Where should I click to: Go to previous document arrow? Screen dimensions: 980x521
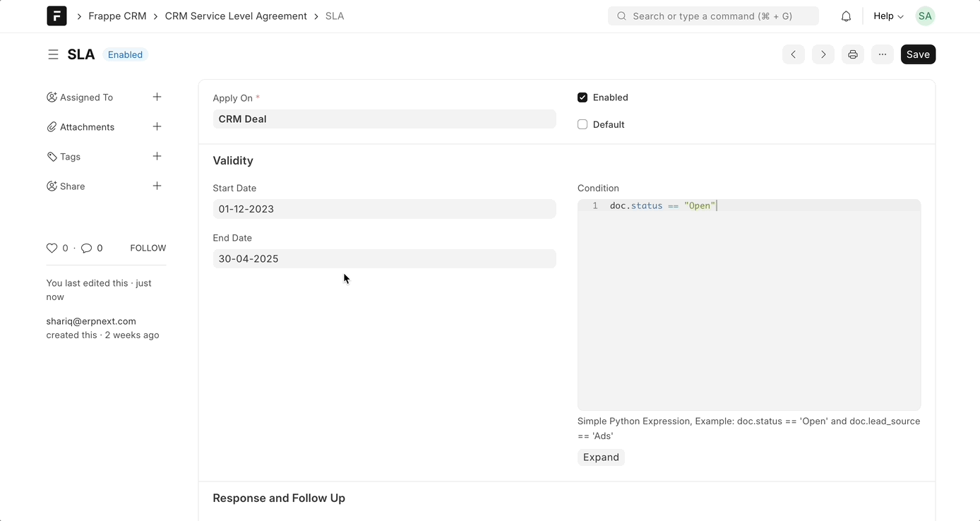(x=794, y=54)
